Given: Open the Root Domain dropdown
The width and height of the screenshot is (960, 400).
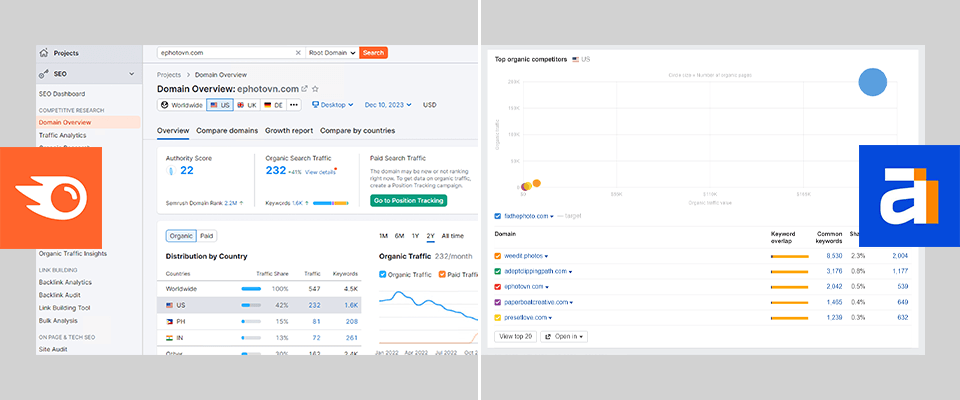Looking at the screenshot, I should (332, 53).
